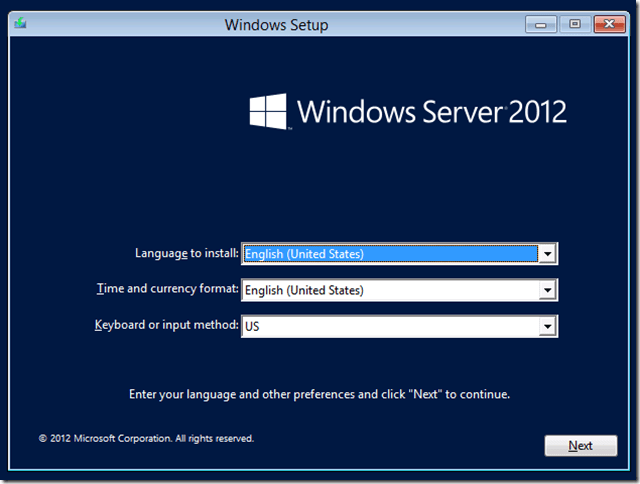Click the "Windows Server" wordmark text
The width and height of the screenshot is (640, 484).
400,111
